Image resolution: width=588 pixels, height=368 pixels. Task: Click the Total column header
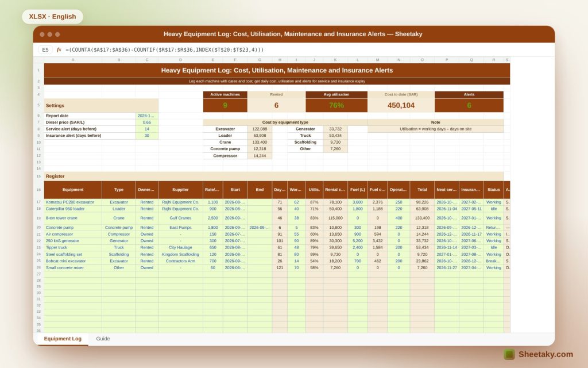[x=422, y=190]
